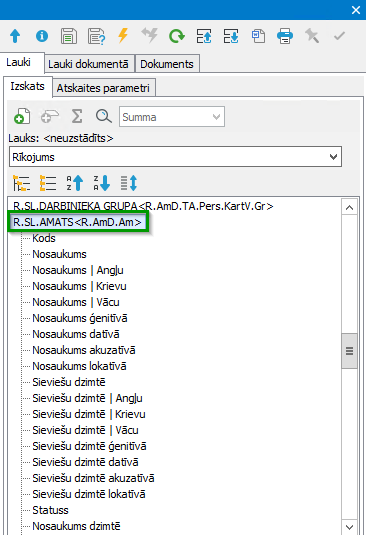Click the magnifying glass search icon
Viewport: 366px width, 535px height.
103,116
